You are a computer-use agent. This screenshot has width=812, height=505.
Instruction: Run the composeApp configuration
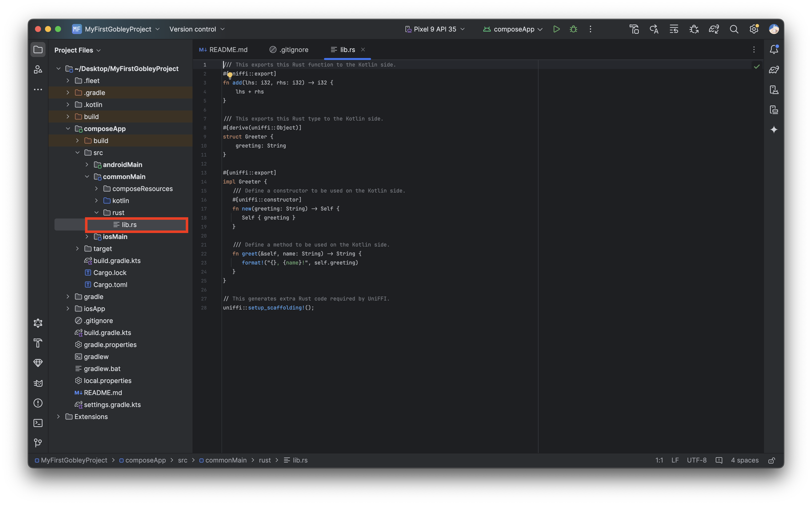click(x=556, y=29)
